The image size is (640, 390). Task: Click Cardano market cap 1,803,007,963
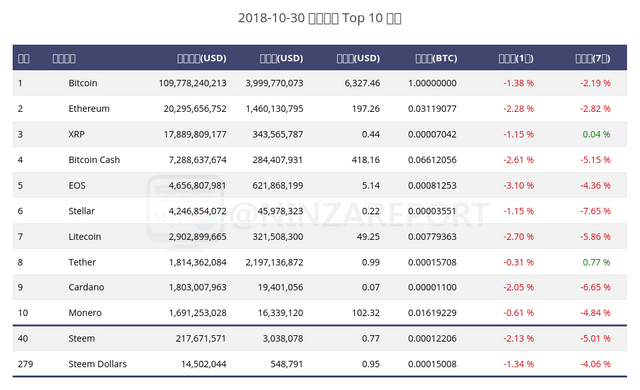pyautogui.click(x=198, y=287)
